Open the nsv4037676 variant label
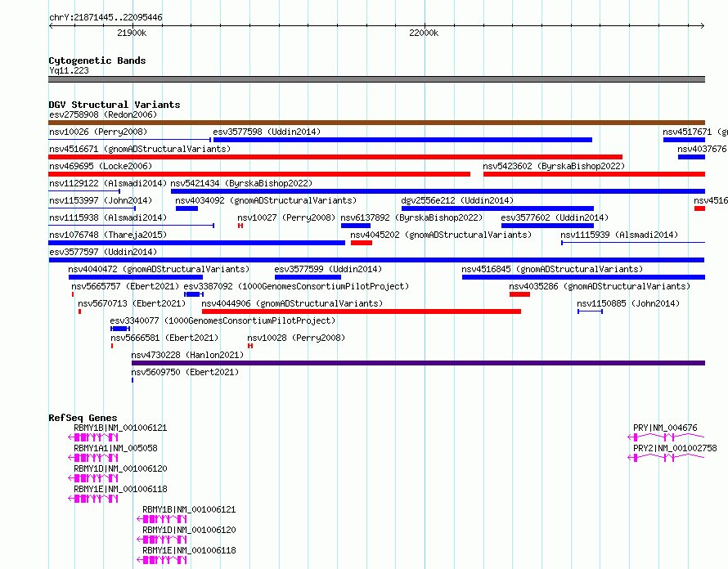The height and width of the screenshot is (569, 728). coord(702,149)
